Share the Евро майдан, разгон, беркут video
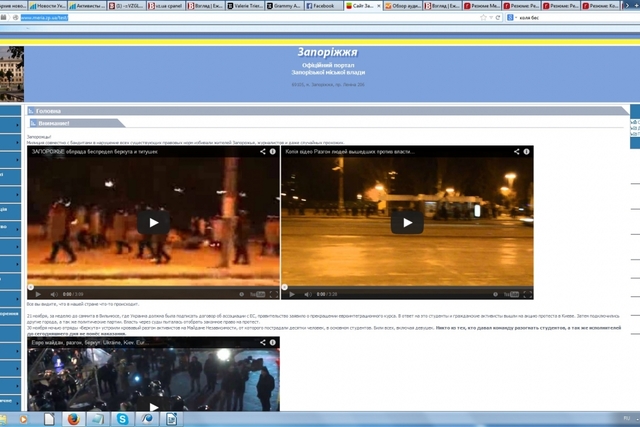Viewport: 640px width, 427px height. coord(263,342)
